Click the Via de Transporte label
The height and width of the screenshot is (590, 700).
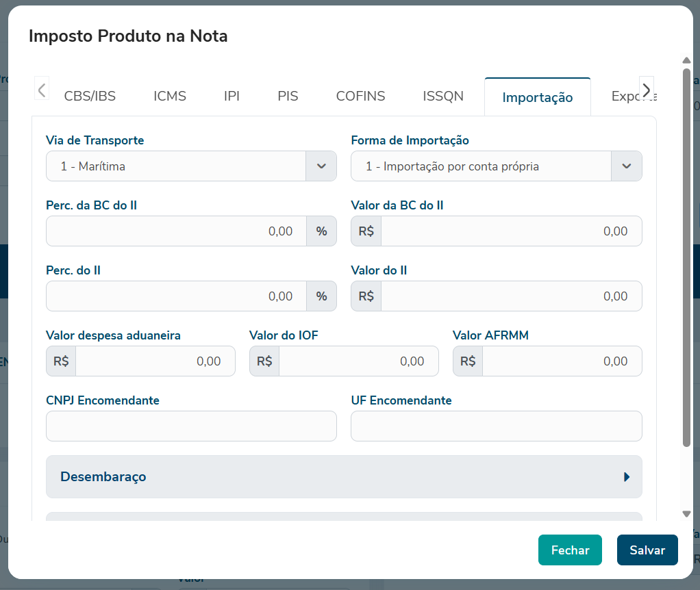click(95, 140)
